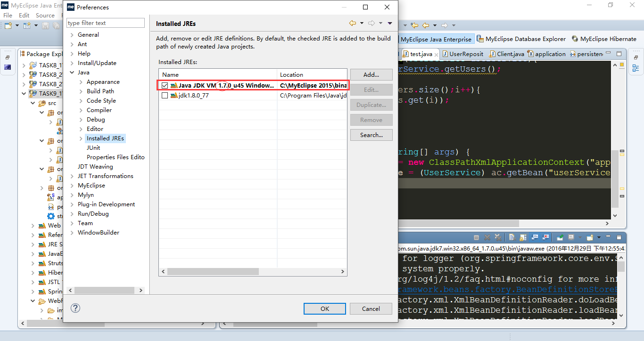Select the jdk1.8.0_77 JRE row
Viewport: 644px width, 341px height.
(x=253, y=95)
